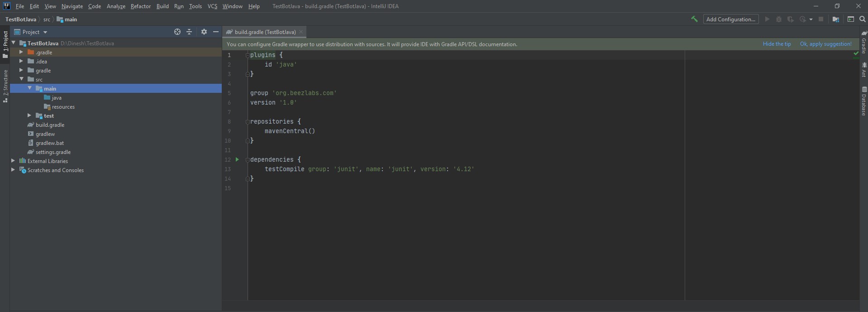The width and height of the screenshot is (868, 312).
Task: Open the profiler run dropdown arrow
Action: pyautogui.click(x=811, y=19)
